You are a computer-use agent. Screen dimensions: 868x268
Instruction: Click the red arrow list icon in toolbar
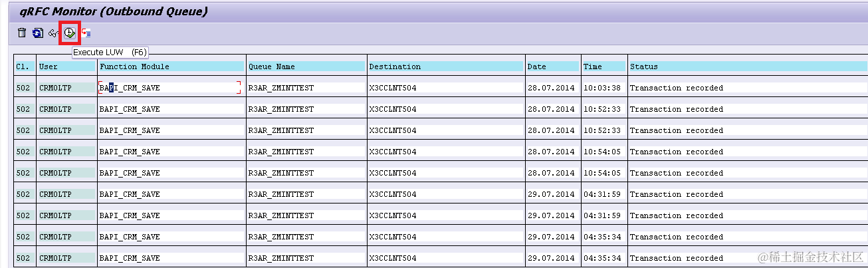[x=86, y=33]
